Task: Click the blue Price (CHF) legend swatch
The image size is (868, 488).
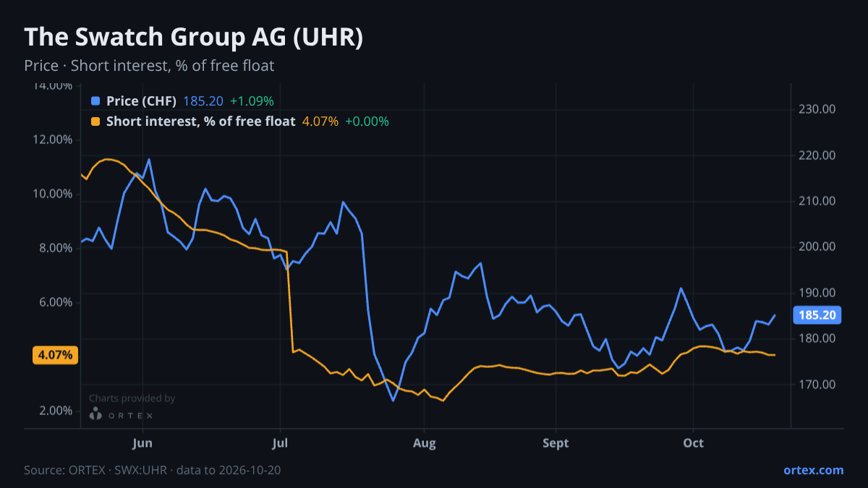Action: pyautogui.click(x=95, y=101)
